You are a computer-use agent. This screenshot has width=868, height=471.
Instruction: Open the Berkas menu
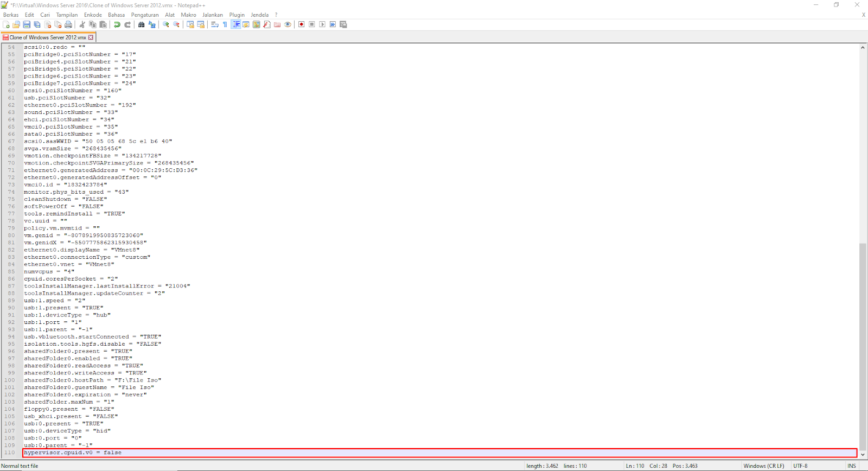[x=11, y=15]
